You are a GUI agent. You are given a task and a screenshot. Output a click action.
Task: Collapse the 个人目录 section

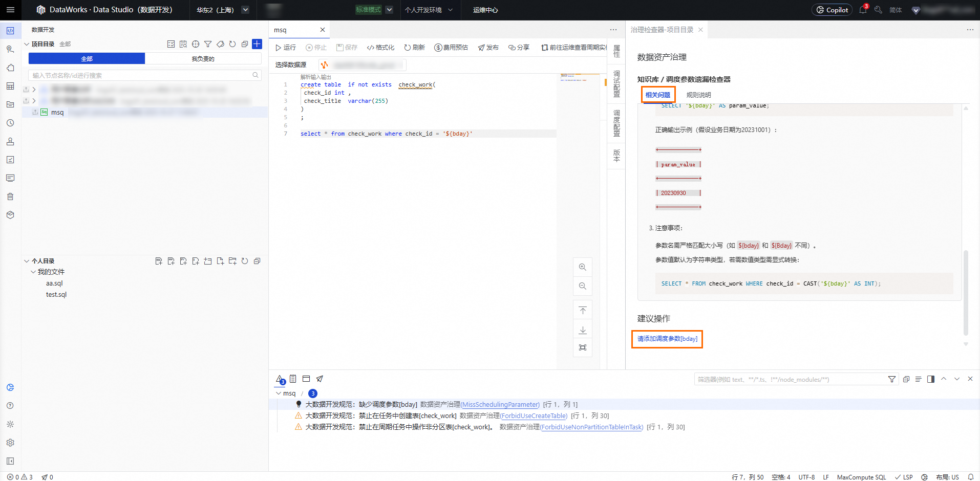tap(27, 261)
